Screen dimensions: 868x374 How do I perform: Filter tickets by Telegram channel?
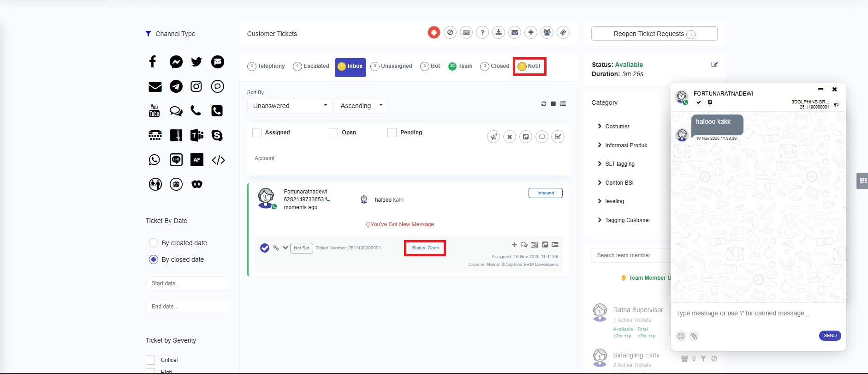pyautogui.click(x=176, y=86)
